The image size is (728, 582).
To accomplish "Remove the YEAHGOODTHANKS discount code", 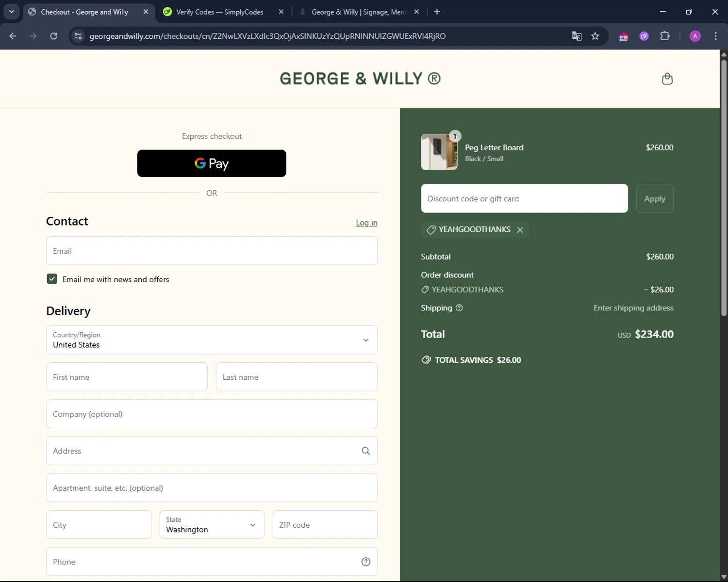I will click(520, 230).
